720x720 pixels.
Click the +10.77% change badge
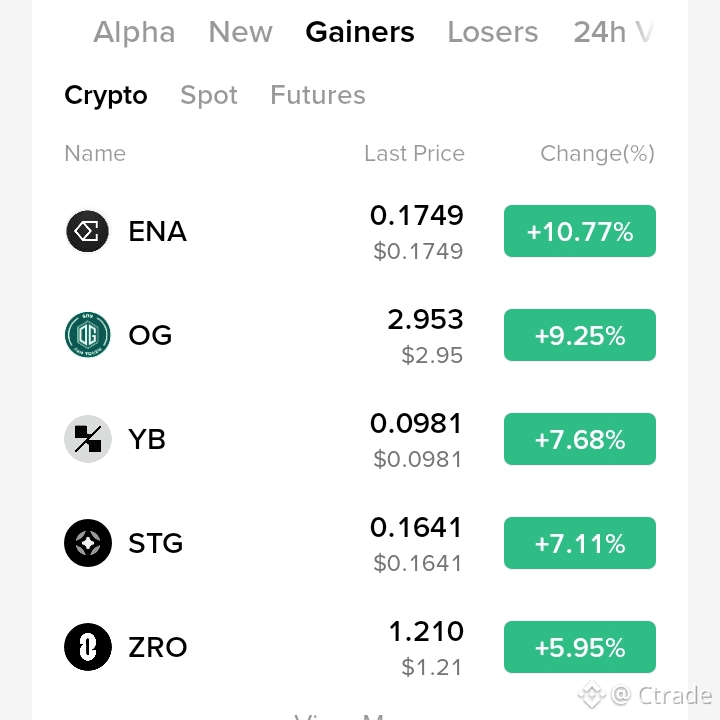point(579,231)
